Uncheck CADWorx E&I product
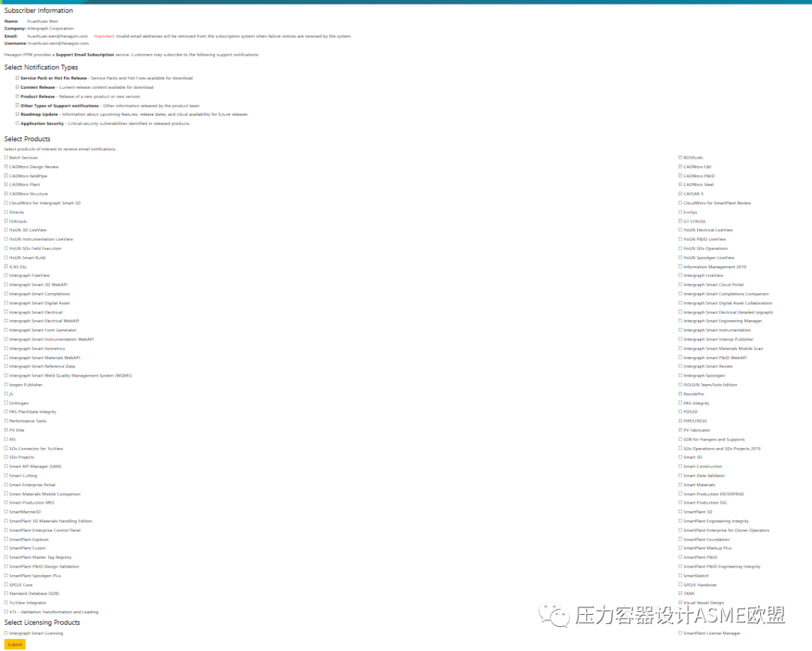The height and width of the screenshot is (651, 812). coord(680,167)
